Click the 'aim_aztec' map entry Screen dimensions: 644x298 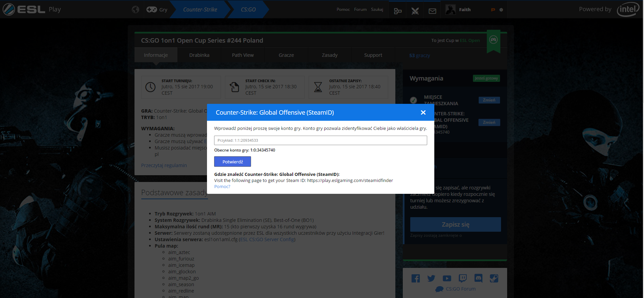(179, 252)
